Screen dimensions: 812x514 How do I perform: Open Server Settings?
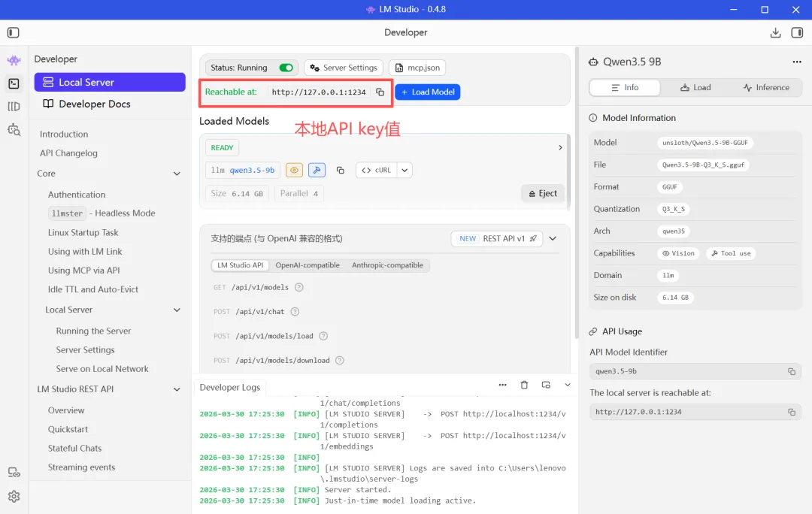point(344,68)
